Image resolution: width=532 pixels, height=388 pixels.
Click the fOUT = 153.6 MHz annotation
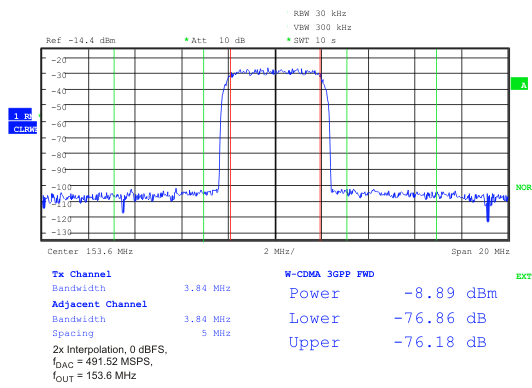94,376
